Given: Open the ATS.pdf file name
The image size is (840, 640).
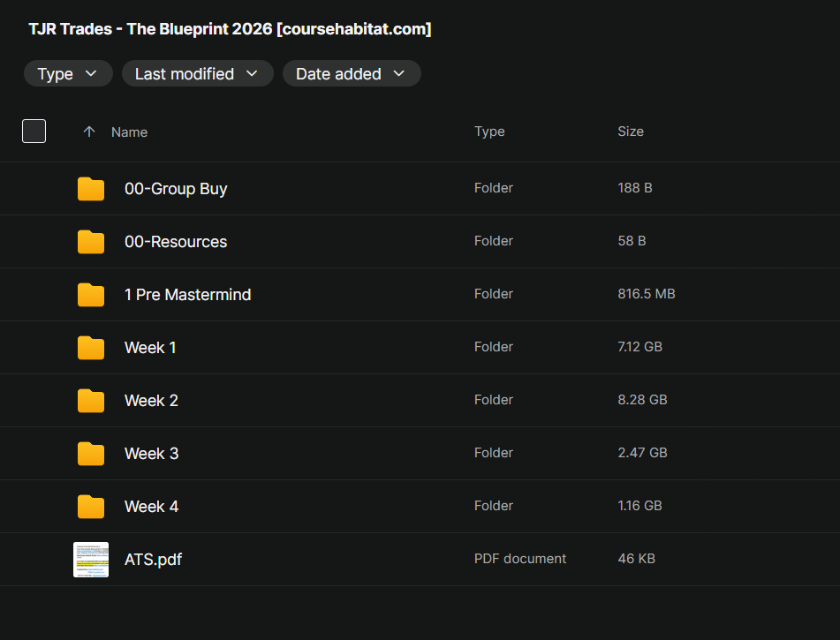Looking at the screenshot, I should pyautogui.click(x=153, y=560).
